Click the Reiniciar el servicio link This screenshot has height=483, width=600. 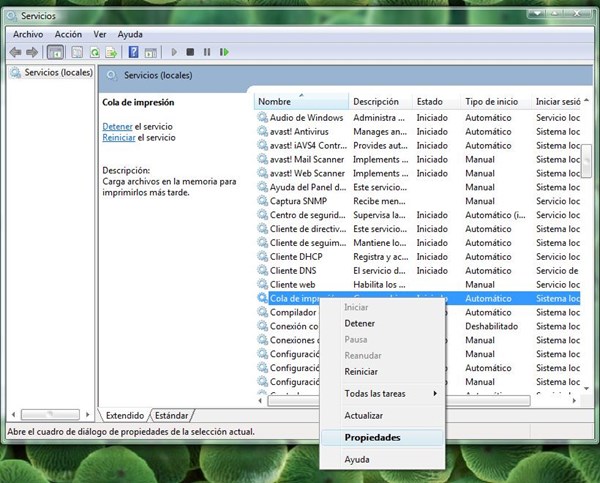118,138
